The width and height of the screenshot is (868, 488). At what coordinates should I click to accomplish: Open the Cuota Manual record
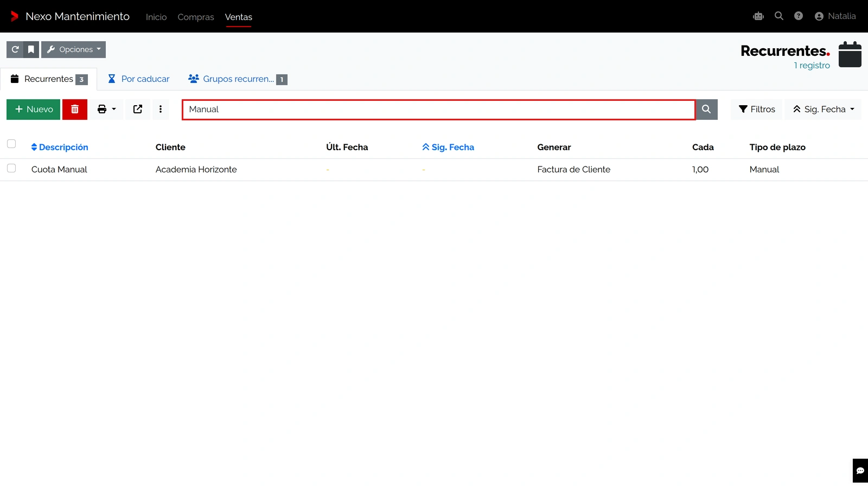point(59,170)
